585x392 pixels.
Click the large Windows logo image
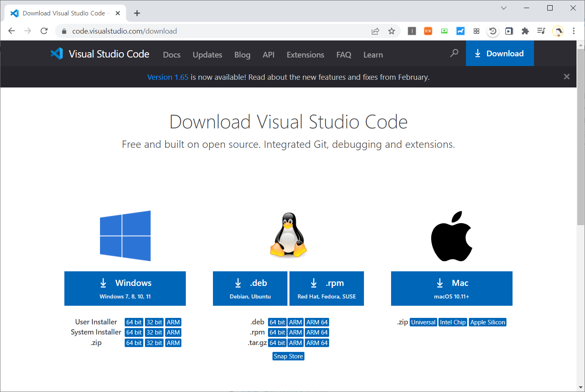(125, 236)
